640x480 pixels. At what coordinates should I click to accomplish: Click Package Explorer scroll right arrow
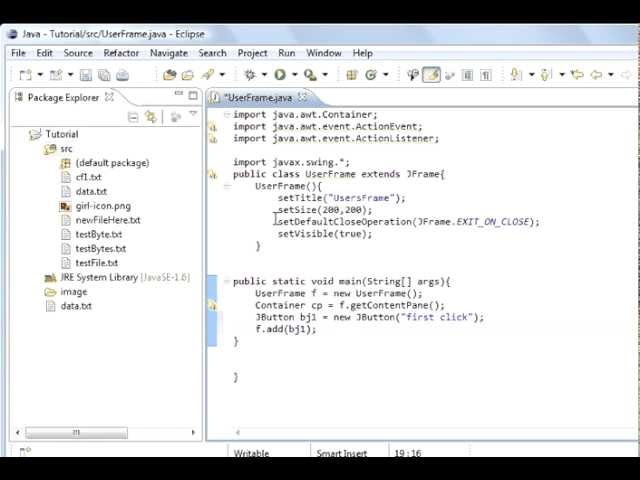(x=193, y=432)
